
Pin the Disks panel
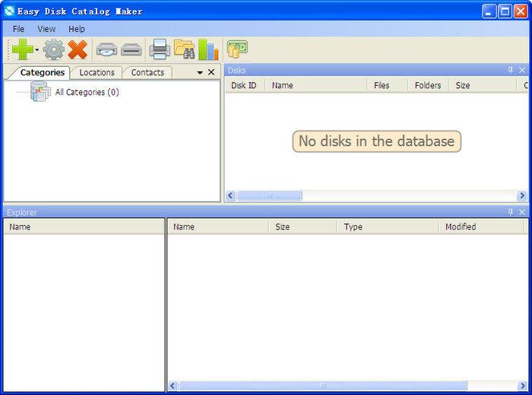[x=510, y=70]
